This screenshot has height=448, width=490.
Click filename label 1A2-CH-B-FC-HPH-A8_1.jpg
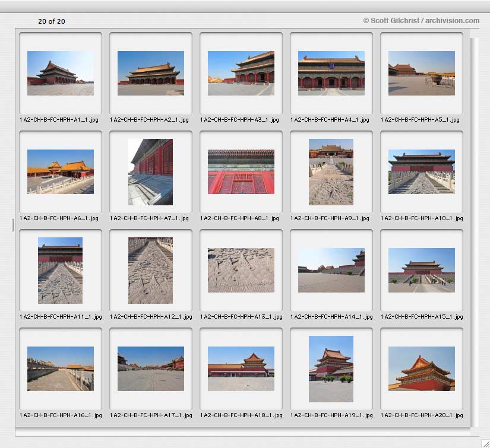240,218
